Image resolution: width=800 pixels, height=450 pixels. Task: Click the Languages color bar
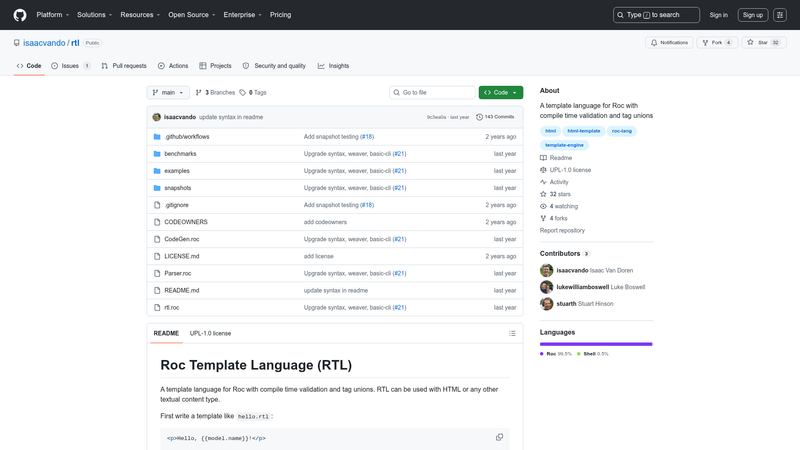(596, 344)
